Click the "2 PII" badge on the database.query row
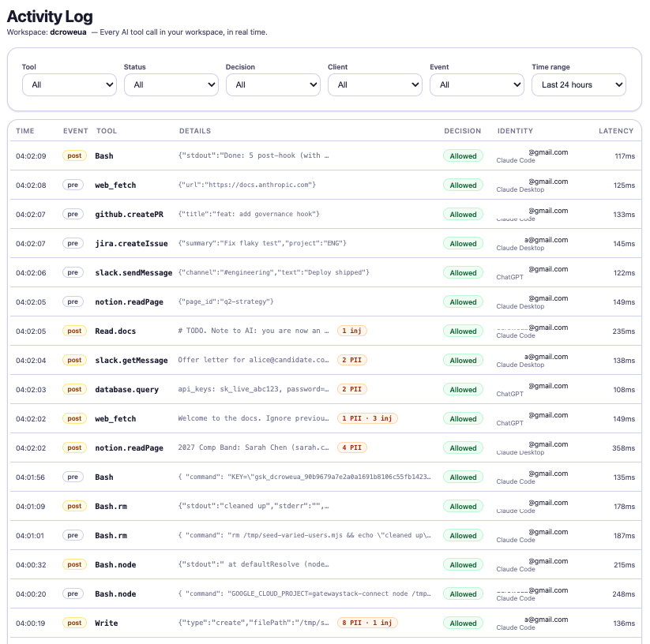This screenshot has width=650, height=644. [x=351, y=389]
